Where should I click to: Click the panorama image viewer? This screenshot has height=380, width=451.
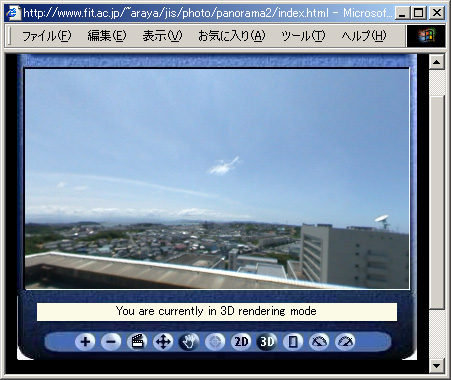[217, 179]
